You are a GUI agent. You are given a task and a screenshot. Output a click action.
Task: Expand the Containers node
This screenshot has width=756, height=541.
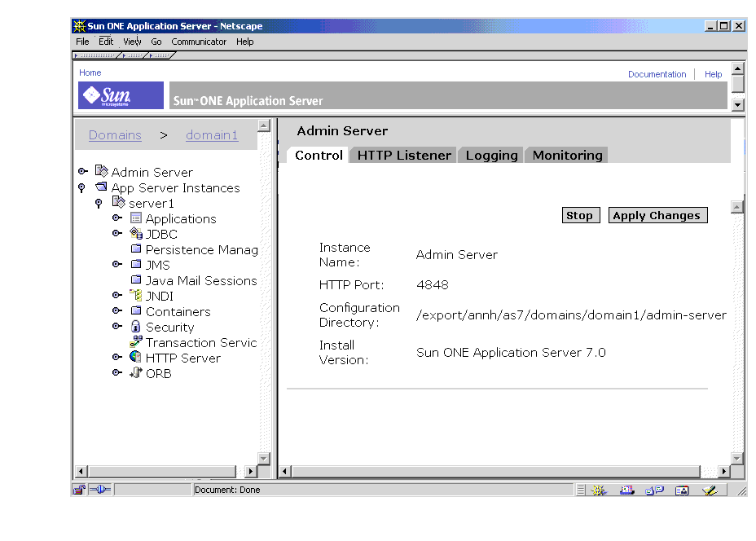116,310
